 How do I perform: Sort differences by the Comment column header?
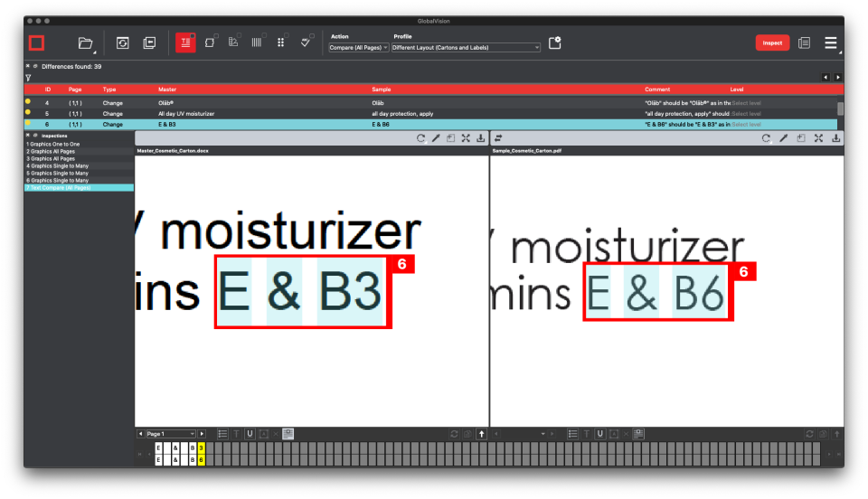(x=657, y=89)
